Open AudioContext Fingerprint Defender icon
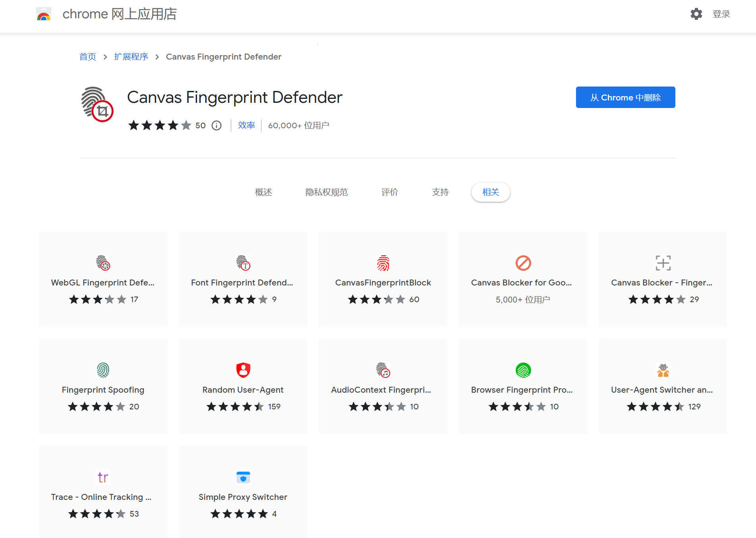756x538 pixels. click(x=383, y=370)
